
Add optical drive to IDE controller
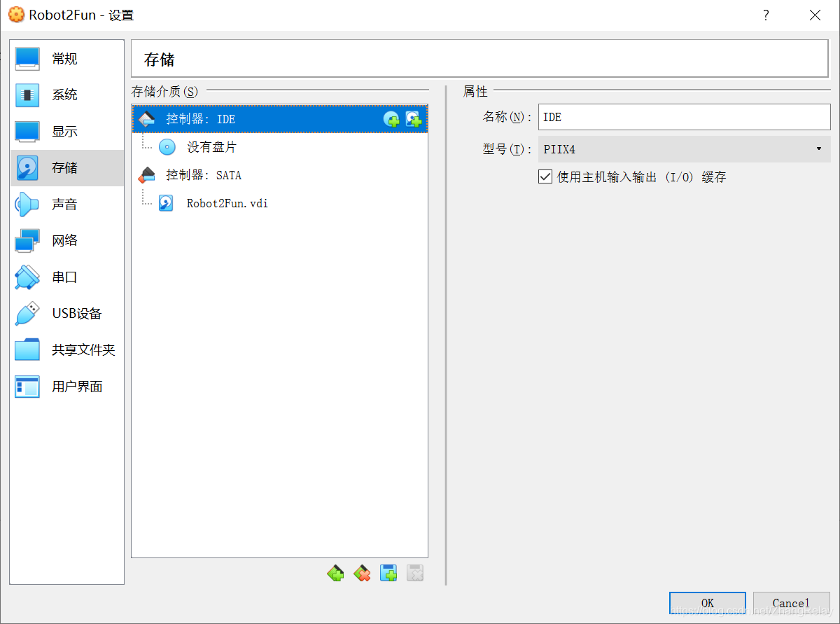[x=391, y=120]
